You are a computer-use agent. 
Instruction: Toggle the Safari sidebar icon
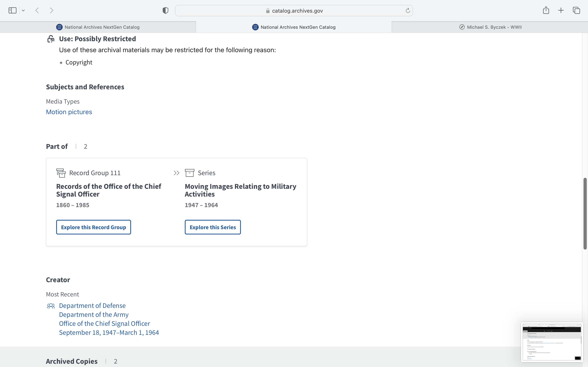(x=12, y=10)
